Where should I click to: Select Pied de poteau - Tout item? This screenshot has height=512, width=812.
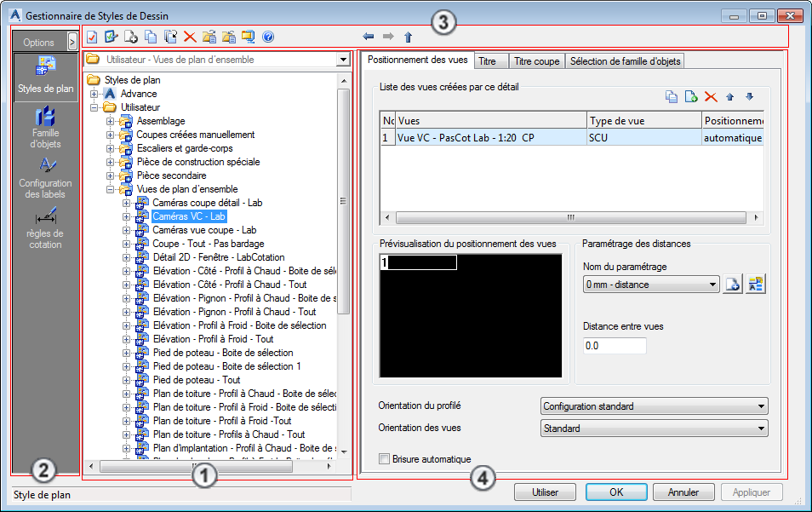[197, 380]
